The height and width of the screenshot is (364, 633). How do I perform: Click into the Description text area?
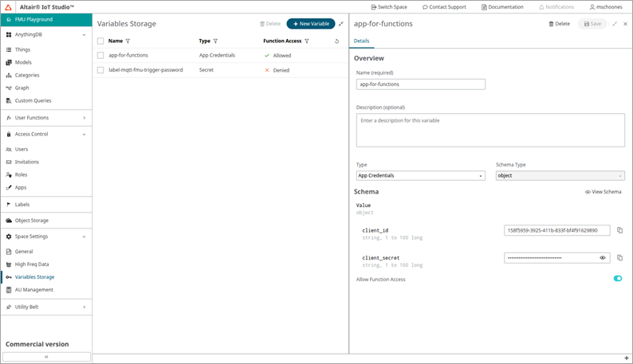(490, 130)
